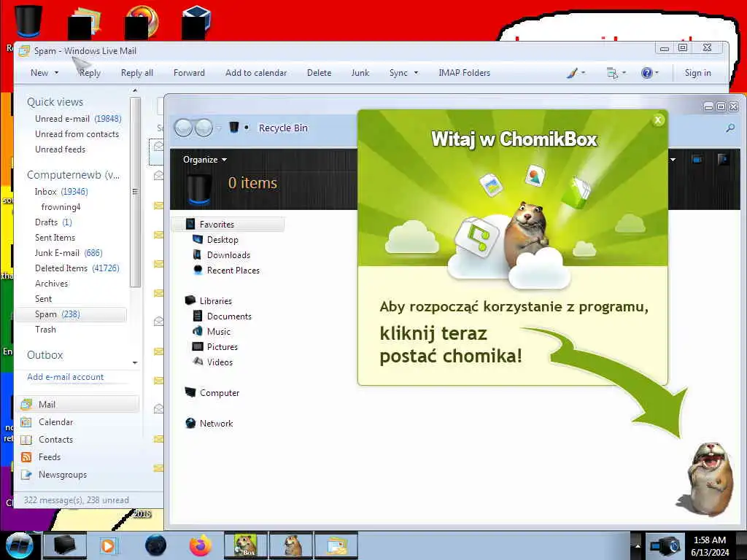This screenshot has width=747, height=560.
Task: Select Unread from contacts view
Action: (77, 134)
